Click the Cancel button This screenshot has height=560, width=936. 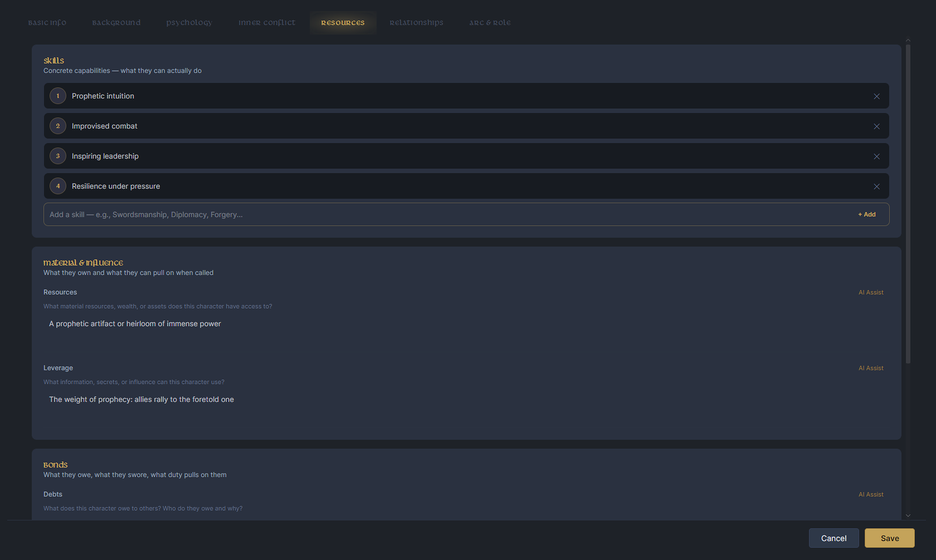pyautogui.click(x=833, y=538)
